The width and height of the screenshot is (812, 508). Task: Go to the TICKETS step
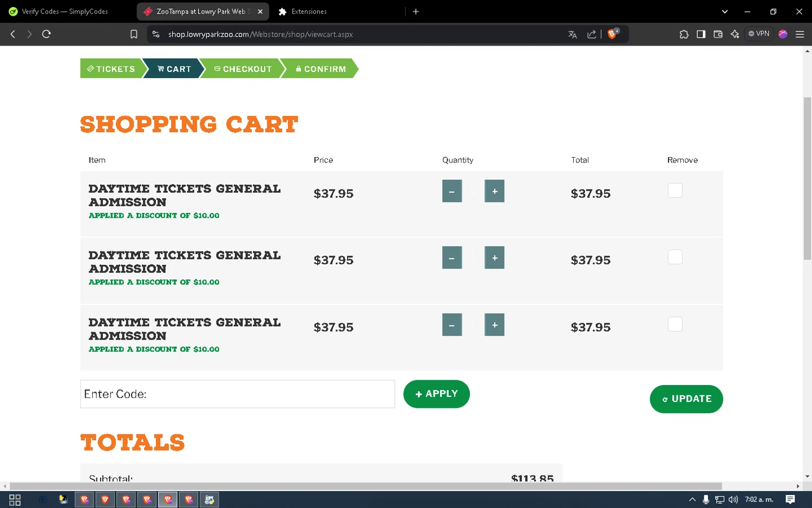coord(112,69)
